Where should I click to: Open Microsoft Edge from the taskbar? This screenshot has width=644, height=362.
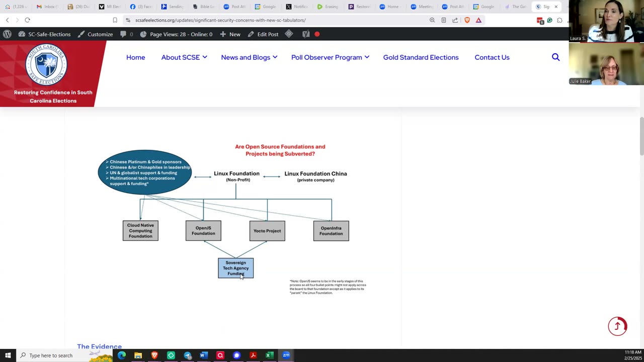click(122, 355)
